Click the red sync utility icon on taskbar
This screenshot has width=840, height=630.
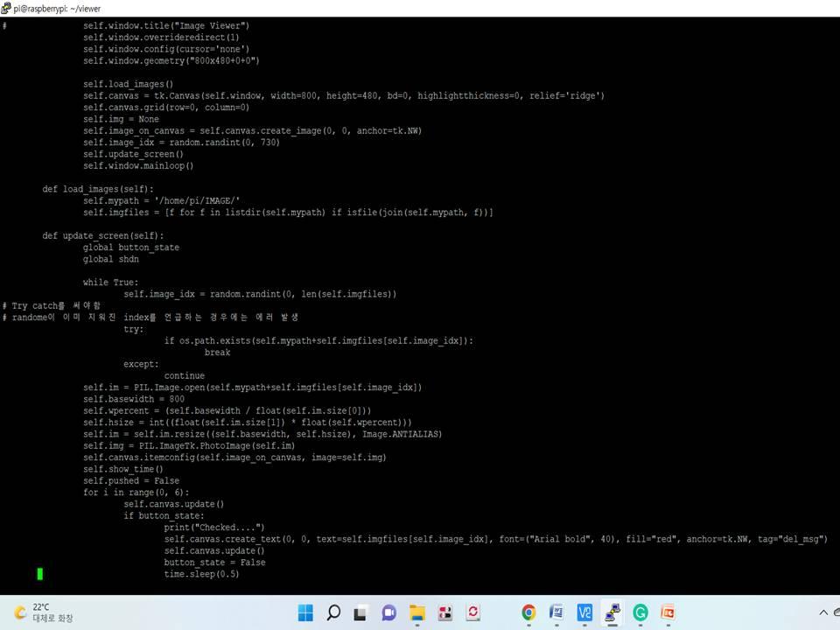[472, 612]
